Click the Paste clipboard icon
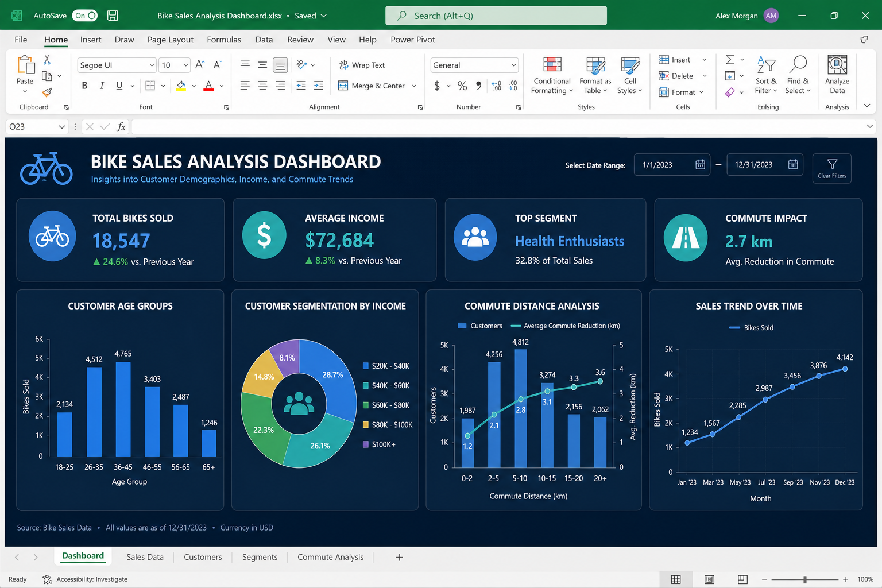This screenshot has height=588, width=882. coord(26,65)
